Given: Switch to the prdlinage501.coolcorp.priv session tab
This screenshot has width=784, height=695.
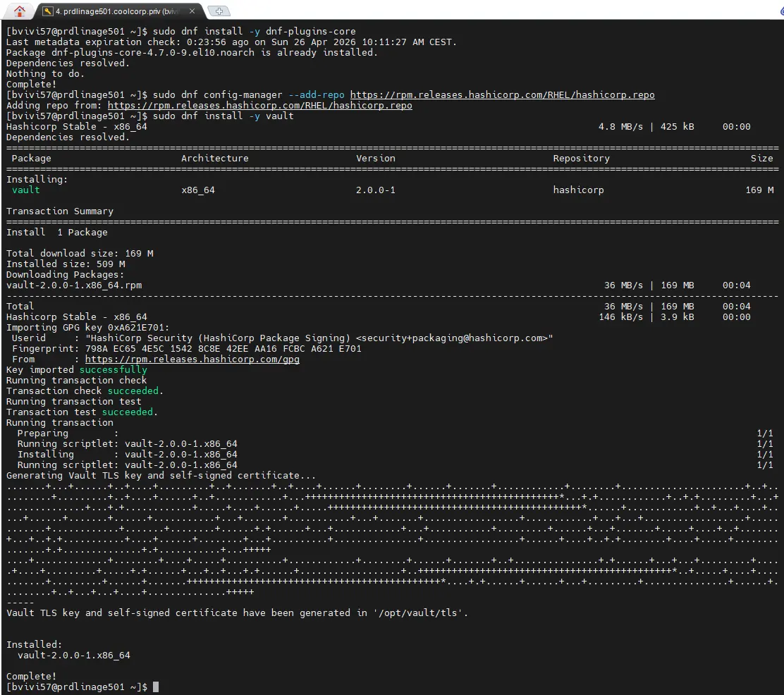Looking at the screenshot, I should click(x=118, y=11).
